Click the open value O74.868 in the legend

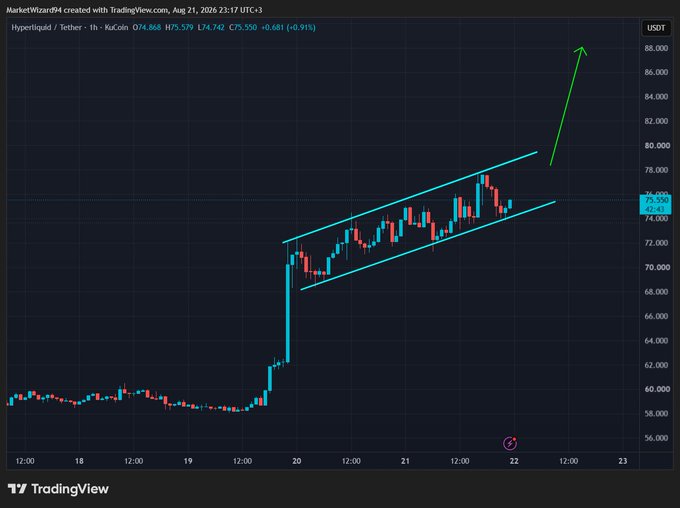[x=147, y=27]
